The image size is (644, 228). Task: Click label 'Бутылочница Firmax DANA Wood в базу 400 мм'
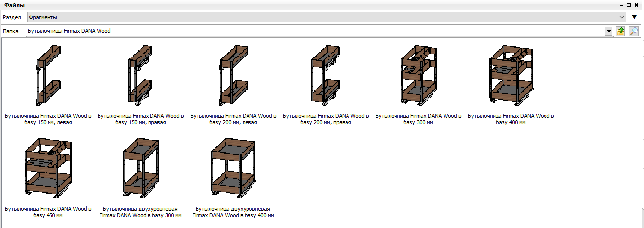pyautogui.click(x=511, y=119)
